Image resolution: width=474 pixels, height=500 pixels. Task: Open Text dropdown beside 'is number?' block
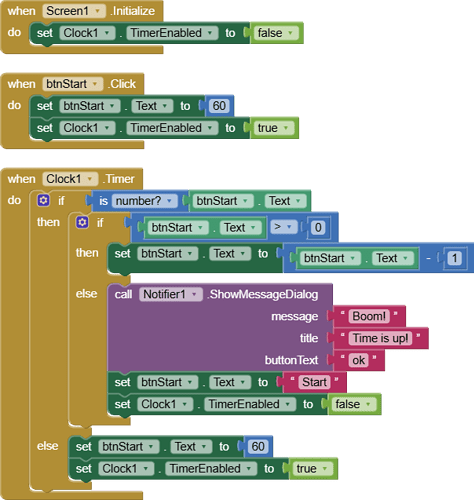tap(285, 201)
